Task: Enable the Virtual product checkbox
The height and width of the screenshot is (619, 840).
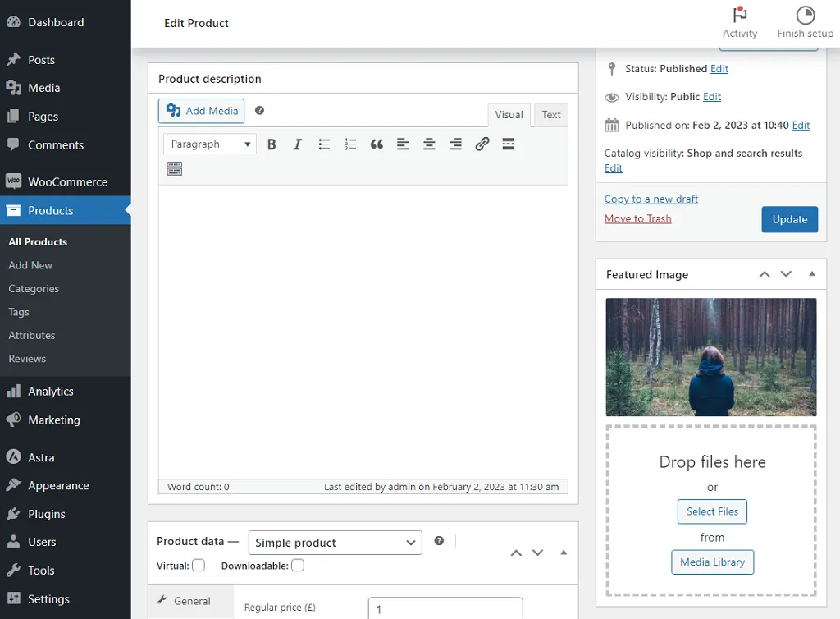Action: pos(199,565)
